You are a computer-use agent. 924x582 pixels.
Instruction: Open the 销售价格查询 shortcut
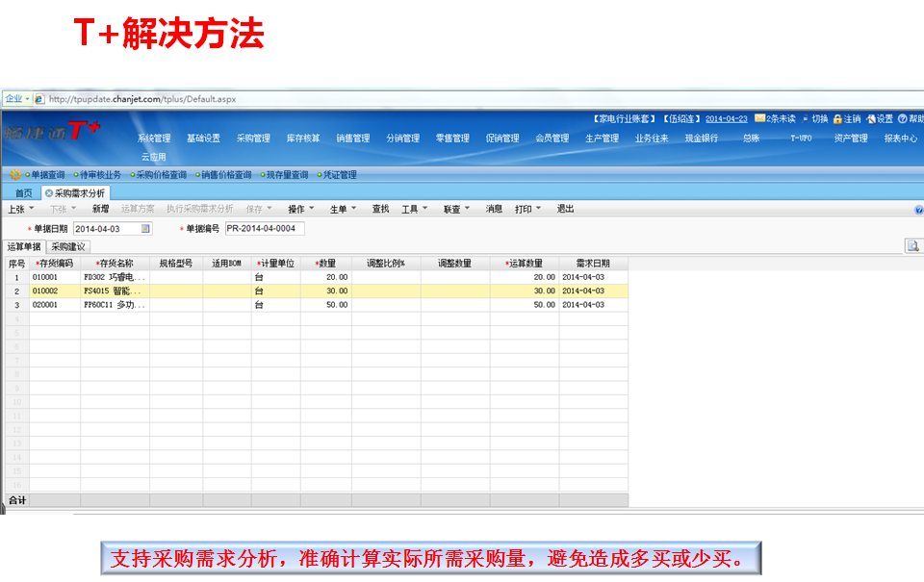click(223, 175)
